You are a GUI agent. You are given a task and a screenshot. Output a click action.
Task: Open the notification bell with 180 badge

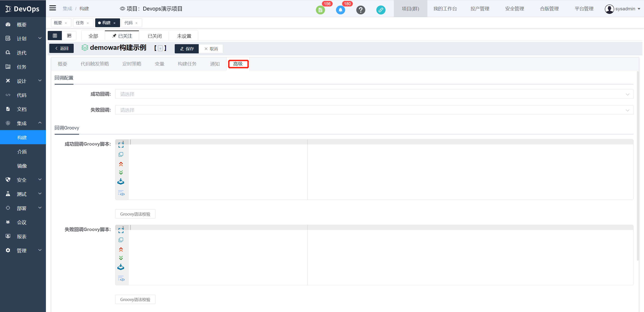pyautogui.click(x=340, y=10)
